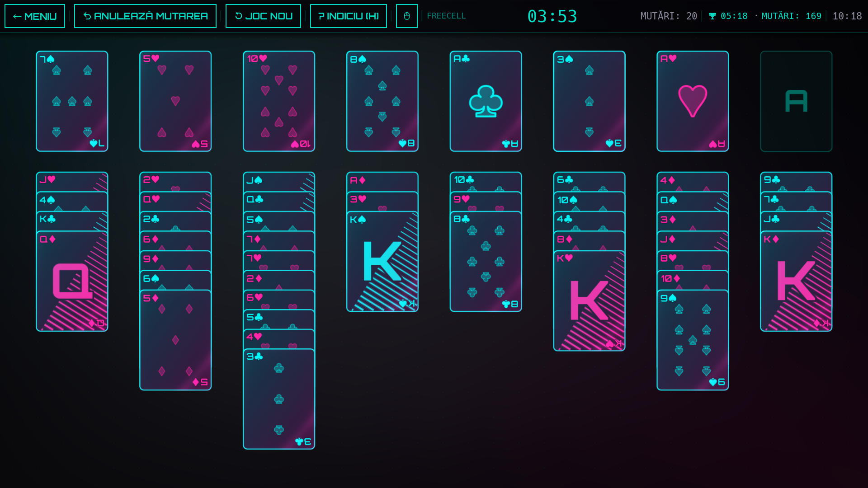The height and width of the screenshot is (488, 868).
Task: Click the FREECELL game label
Action: (x=446, y=16)
